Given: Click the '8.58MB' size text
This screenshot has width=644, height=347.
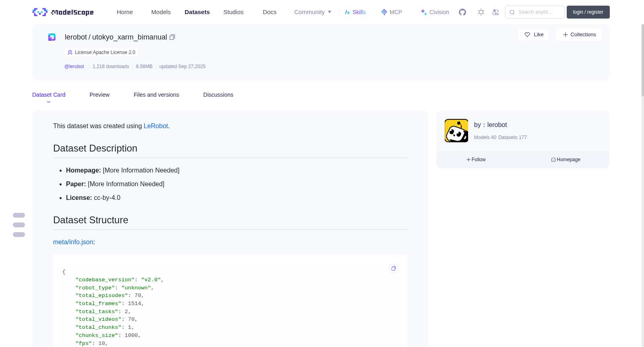Looking at the screenshot, I should pyautogui.click(x=144, y=66).
